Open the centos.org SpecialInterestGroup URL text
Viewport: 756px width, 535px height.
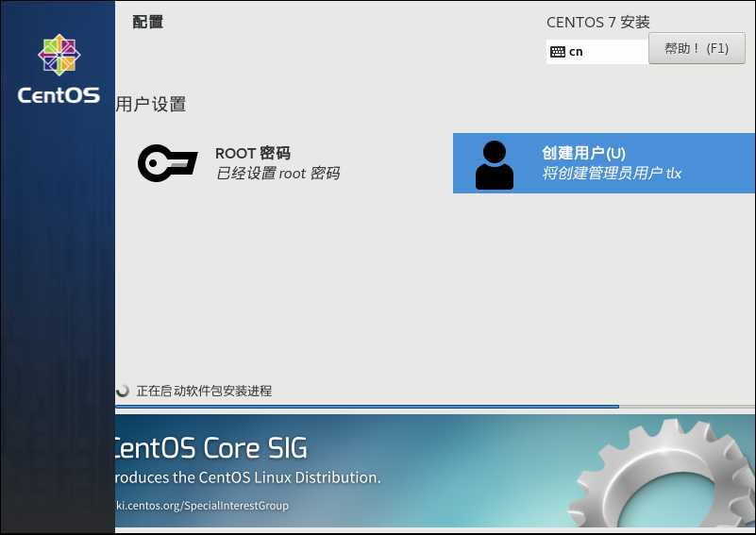(202, 506)
